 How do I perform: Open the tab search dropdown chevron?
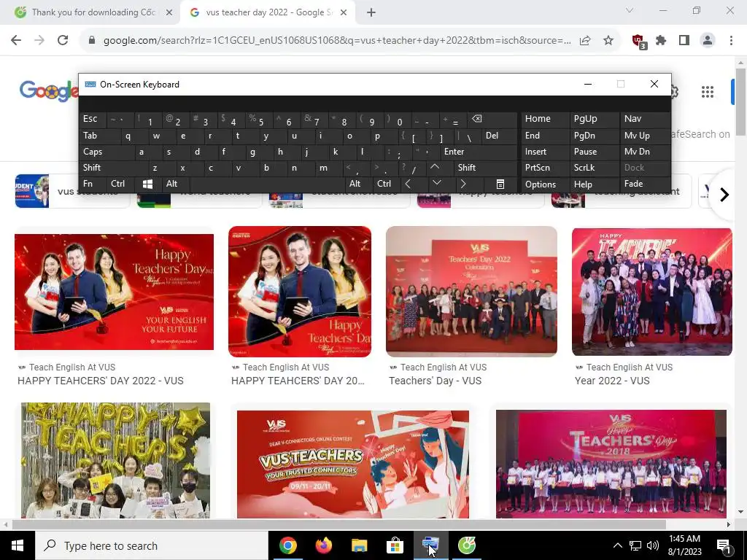630,10
